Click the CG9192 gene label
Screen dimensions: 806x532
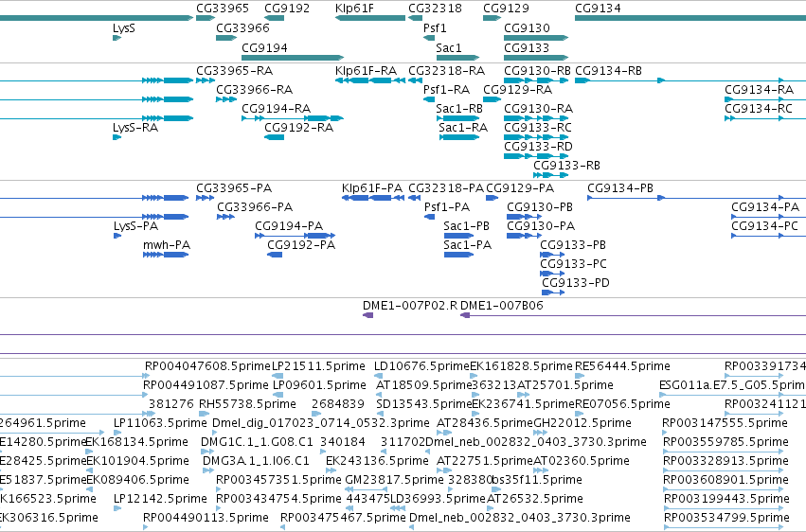(x=287, y=9)
